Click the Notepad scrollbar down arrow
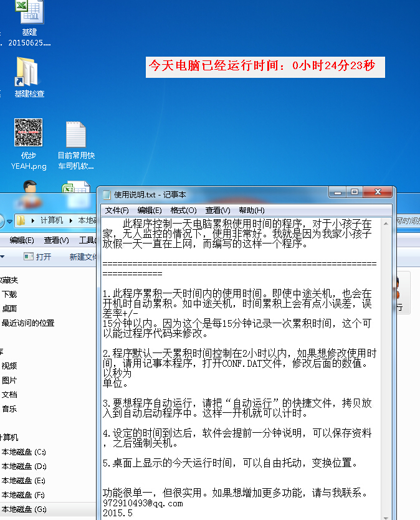Image resolution: width=420 pixels, height=520 pixels. (386, 518)
